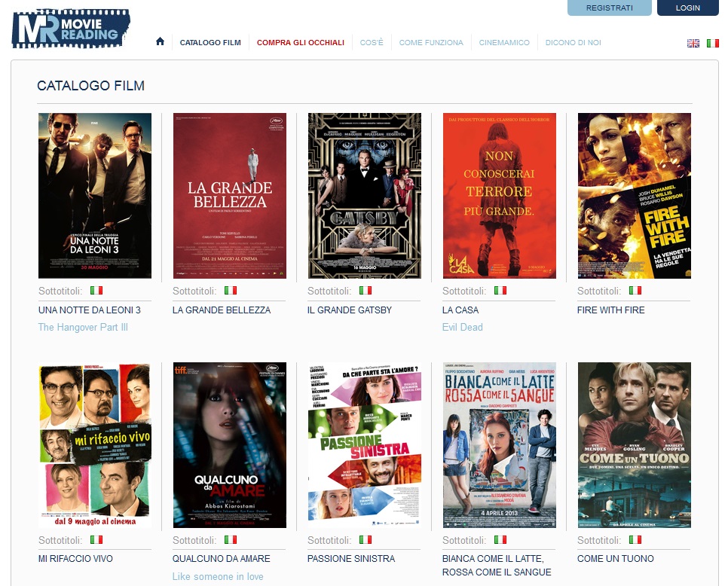Click subtitle flag under Fire With Fire
The height and width of the screenshot is (586, 728).
[x=635, y=291]
